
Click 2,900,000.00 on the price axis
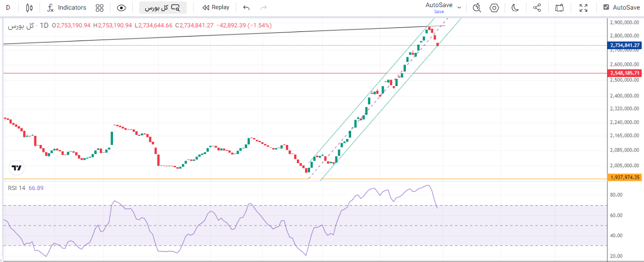click(624, 22)
